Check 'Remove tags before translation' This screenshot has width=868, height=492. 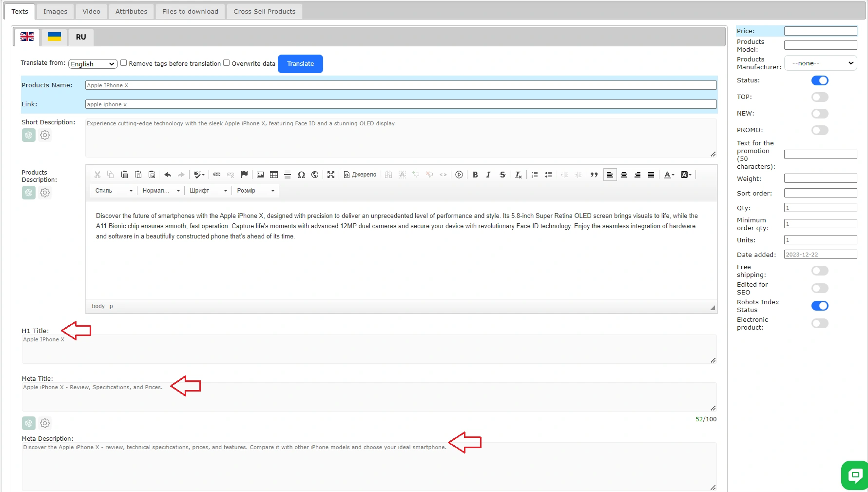click(124, 63)
